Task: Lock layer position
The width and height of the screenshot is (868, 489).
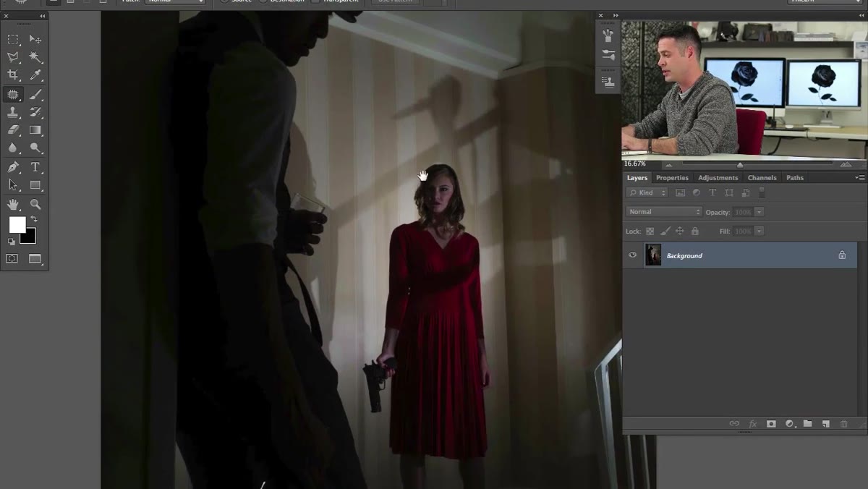Action: 680,231
